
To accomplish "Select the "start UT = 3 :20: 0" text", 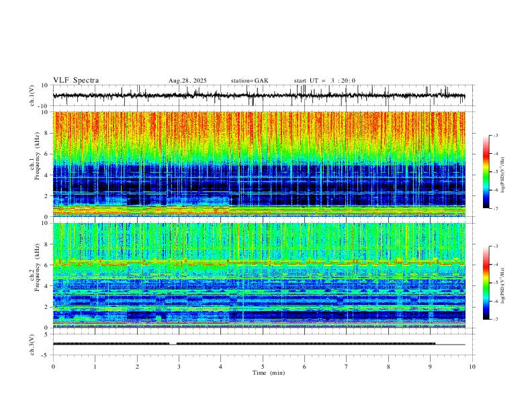I will (x=324, y=81).
